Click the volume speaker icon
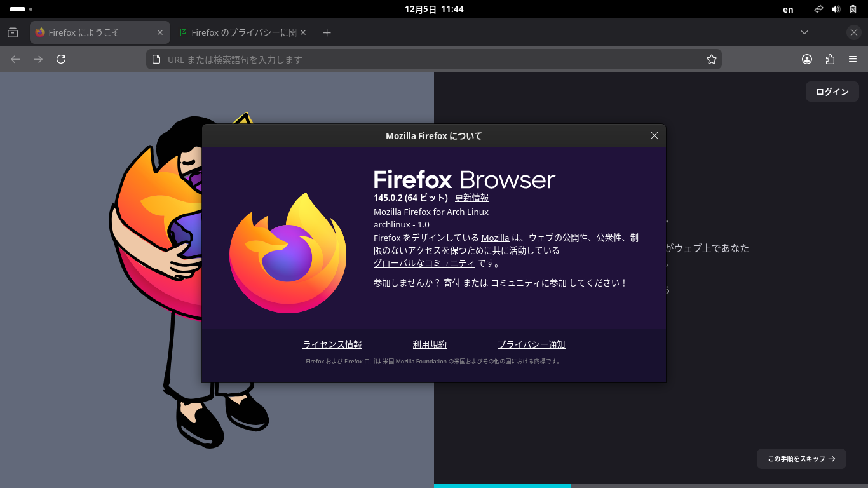The height and width of the screenshot is (488, 868). pyautogui.click(x=836, y=10)
